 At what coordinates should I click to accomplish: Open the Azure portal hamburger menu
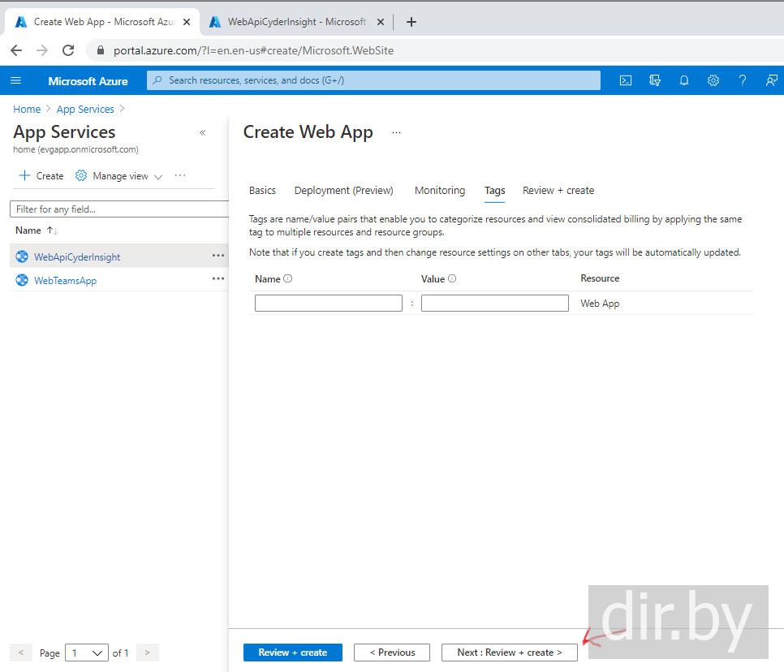point(15,80)
